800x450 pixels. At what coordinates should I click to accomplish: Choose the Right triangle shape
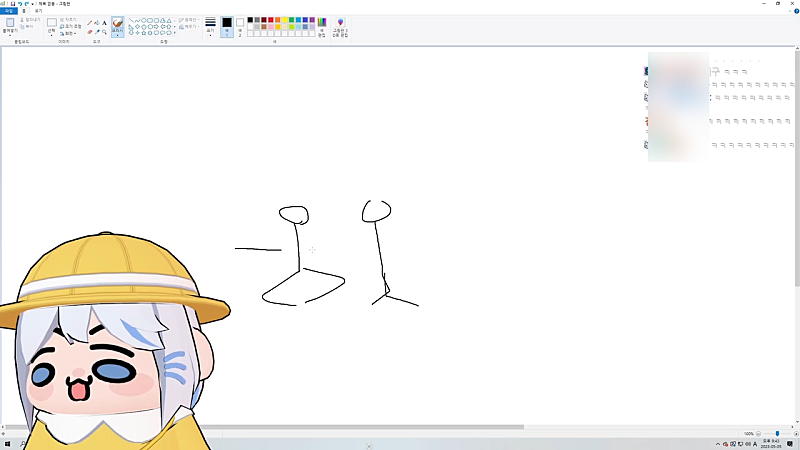pos(131,27)
